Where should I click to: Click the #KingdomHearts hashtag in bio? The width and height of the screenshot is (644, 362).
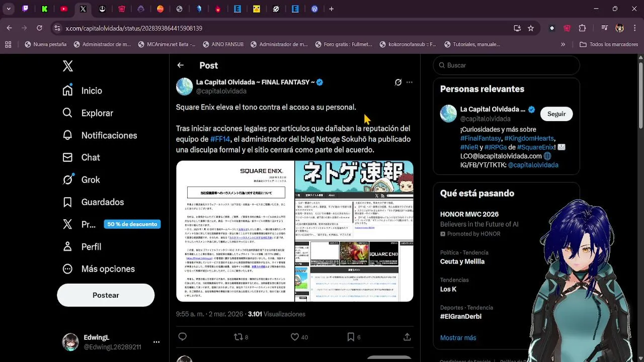point(529,138)
